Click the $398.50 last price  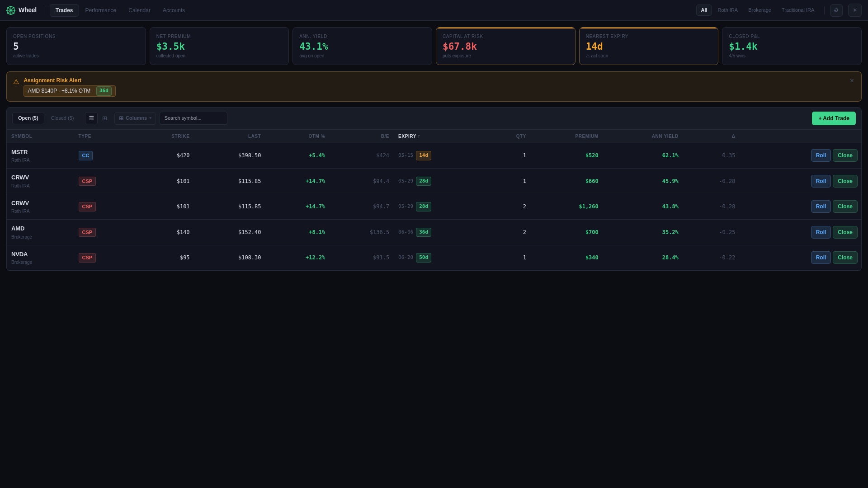(x=250, y=156)
